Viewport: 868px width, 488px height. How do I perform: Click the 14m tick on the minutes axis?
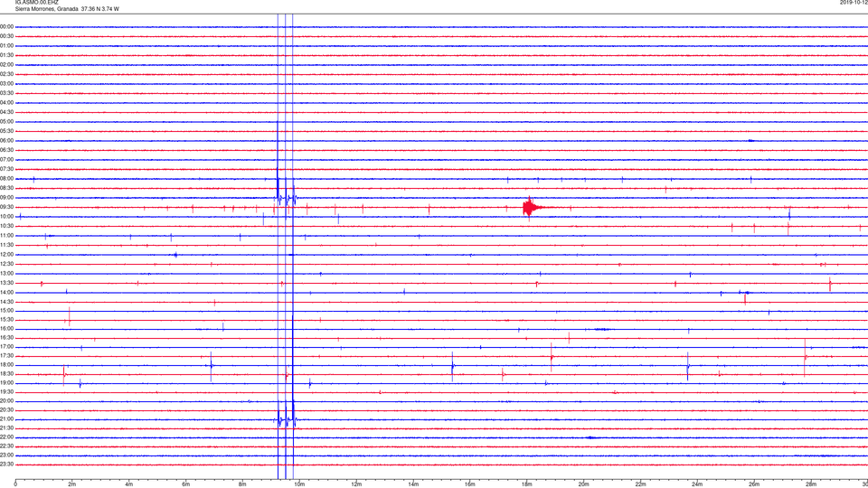pyautogui.click(x=413, y=484)
